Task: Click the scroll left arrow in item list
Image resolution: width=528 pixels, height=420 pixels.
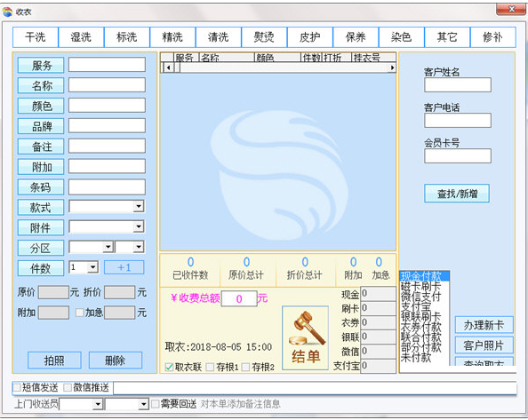Action: [168, 67]
